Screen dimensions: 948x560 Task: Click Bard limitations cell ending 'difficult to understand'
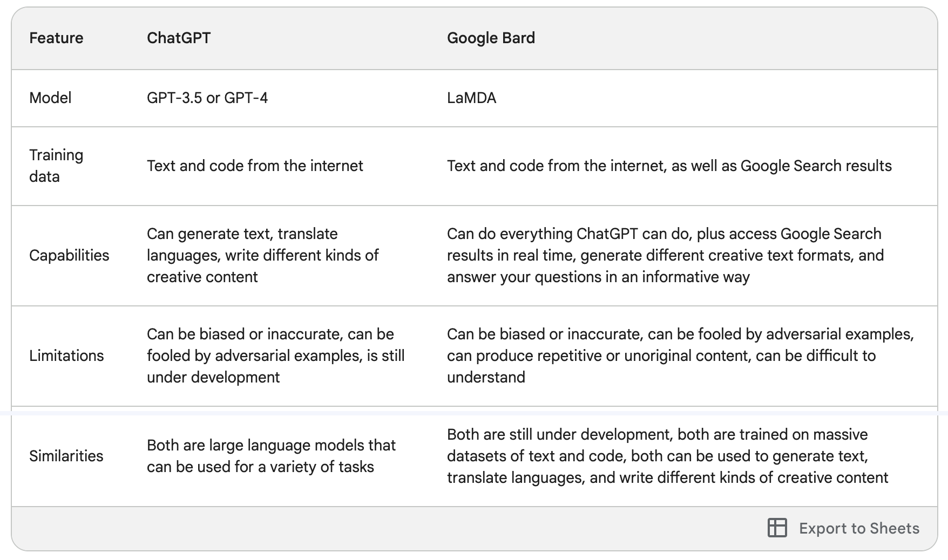(680, 356)
